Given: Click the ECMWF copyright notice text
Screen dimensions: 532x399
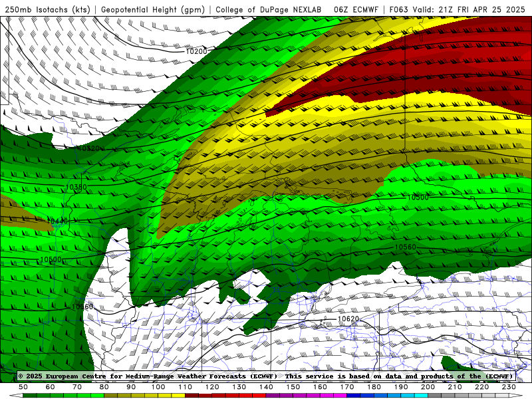Looking at the screenshot, I should [265, 376].
